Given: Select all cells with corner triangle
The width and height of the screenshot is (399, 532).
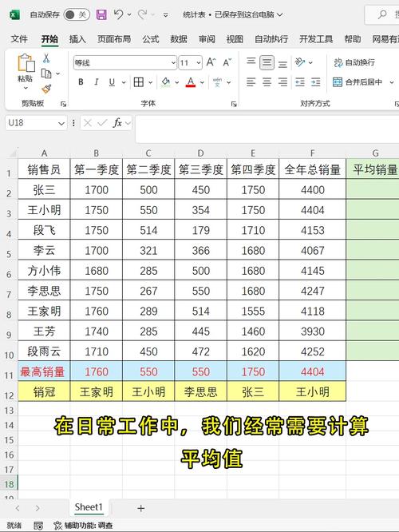Looking at the screenshot, I should click(x=12, y=154).
